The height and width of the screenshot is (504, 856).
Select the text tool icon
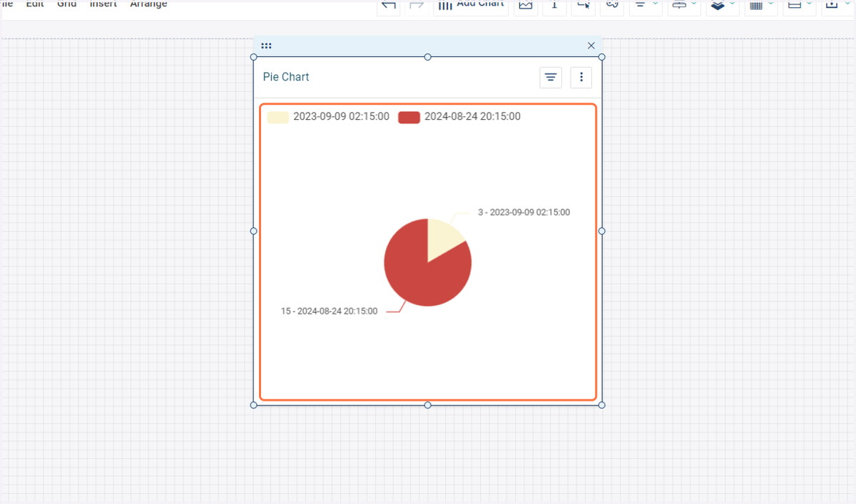[x=554, y=5]
